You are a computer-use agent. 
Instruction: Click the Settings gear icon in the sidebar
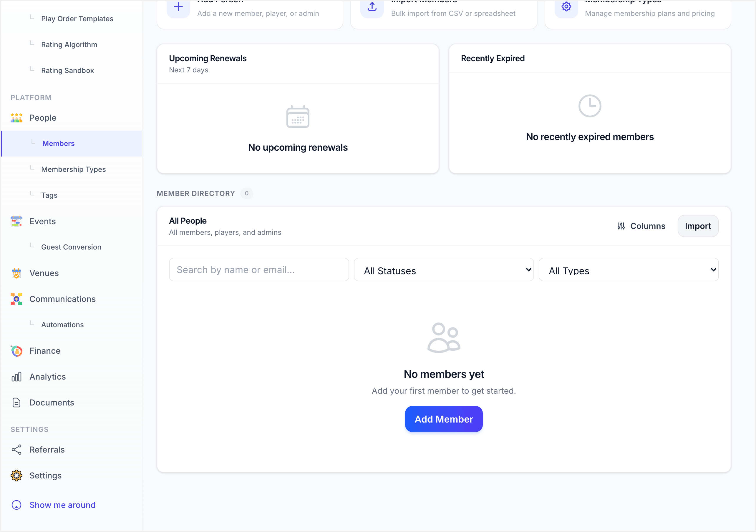point(16,476)
